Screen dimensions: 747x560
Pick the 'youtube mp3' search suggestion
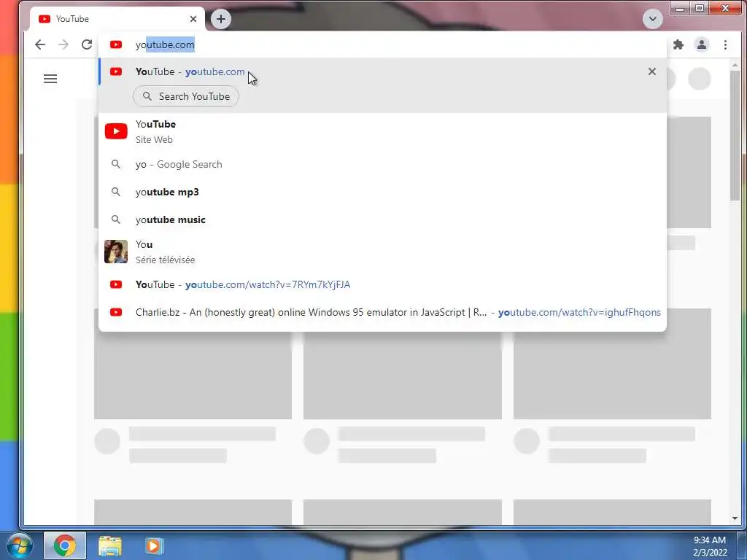coord(382,192)
